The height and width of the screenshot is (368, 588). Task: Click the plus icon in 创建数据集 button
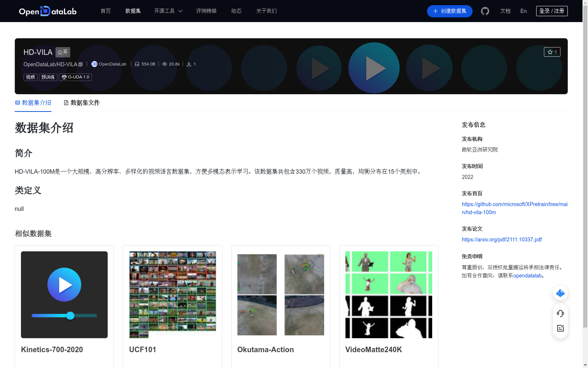click(x=435, y=11)
